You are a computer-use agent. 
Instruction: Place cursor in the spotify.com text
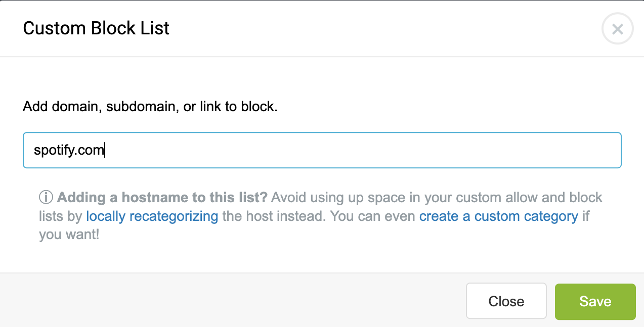69,150
